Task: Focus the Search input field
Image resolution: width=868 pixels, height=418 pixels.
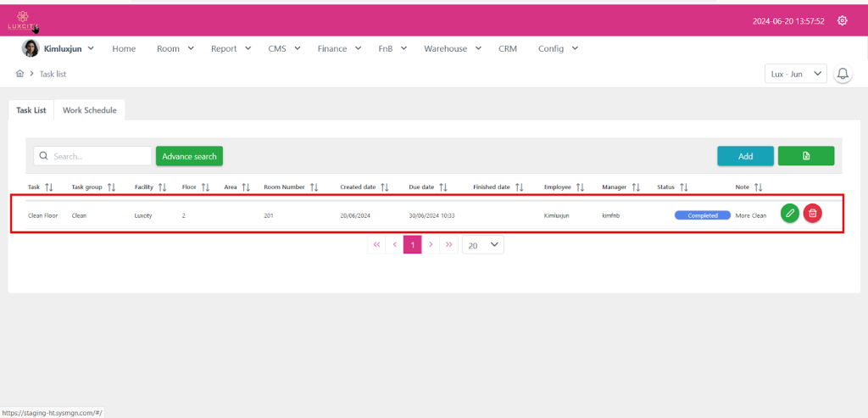Action: pos(99,156)
